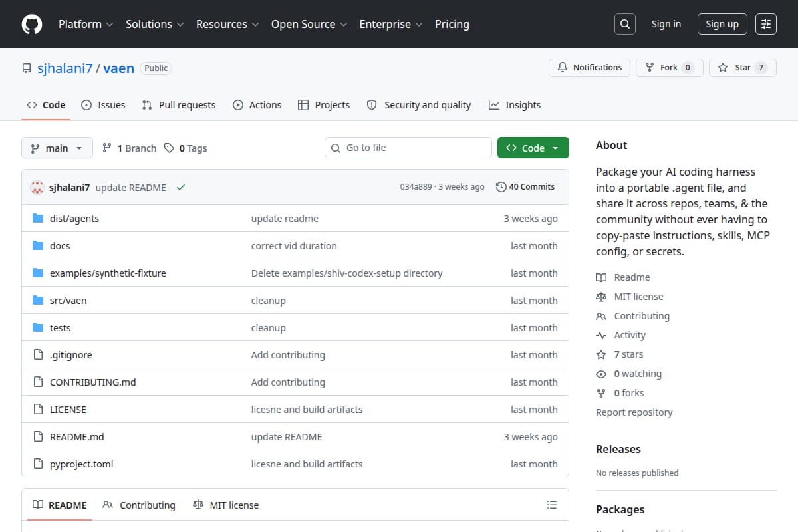Open commit hash 034a889

(x=416, y=187)
